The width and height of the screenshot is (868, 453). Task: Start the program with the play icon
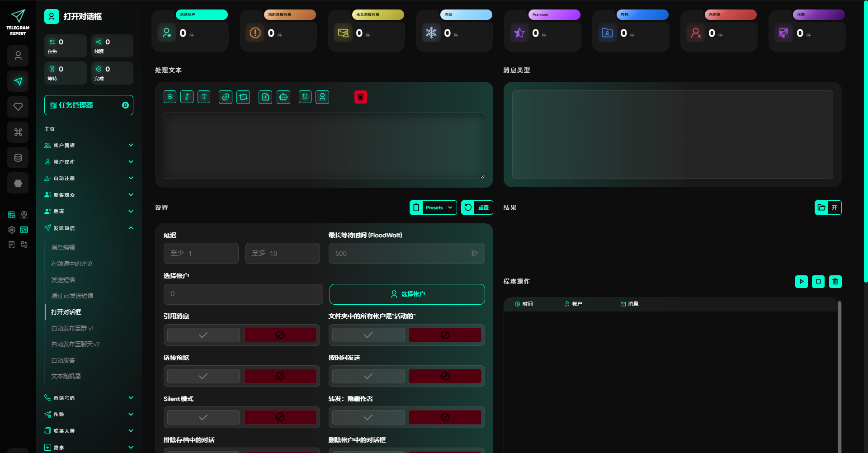802,282
